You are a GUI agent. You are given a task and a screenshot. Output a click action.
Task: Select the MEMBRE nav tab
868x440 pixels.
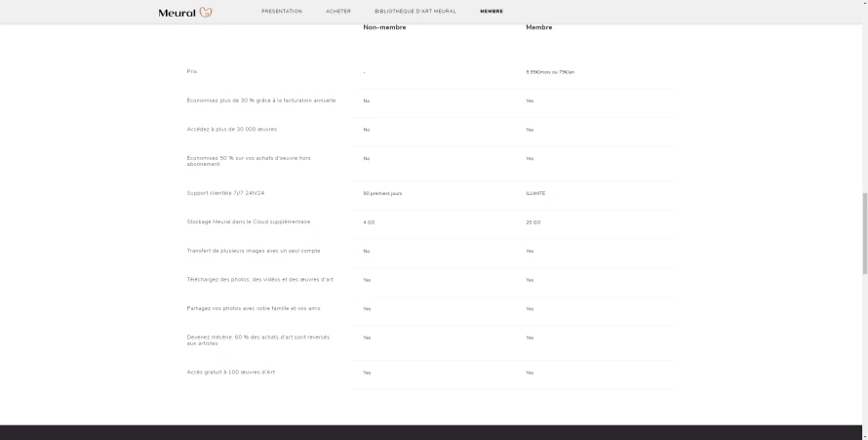[492, 11]
